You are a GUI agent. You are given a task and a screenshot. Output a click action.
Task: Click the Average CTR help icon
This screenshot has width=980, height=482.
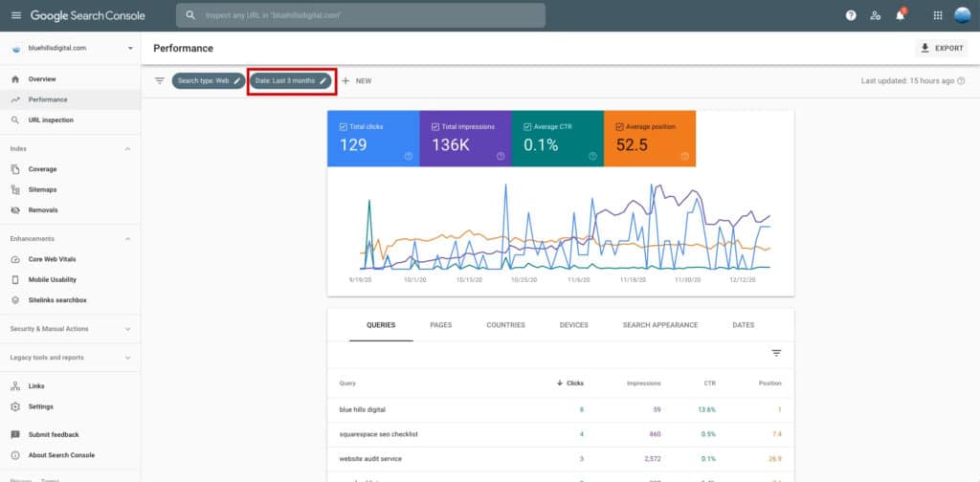[592, 156]
